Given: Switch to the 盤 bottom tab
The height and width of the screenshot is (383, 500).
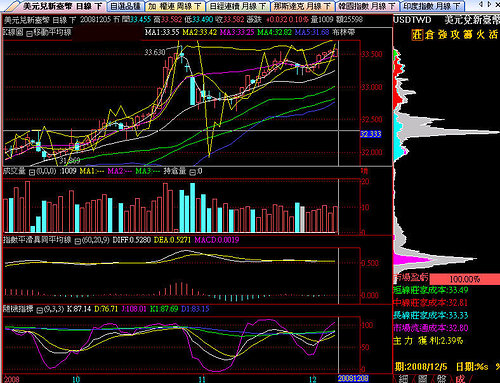Looking at the screenshot, I should pyautogui.click(x=442, y=379).
